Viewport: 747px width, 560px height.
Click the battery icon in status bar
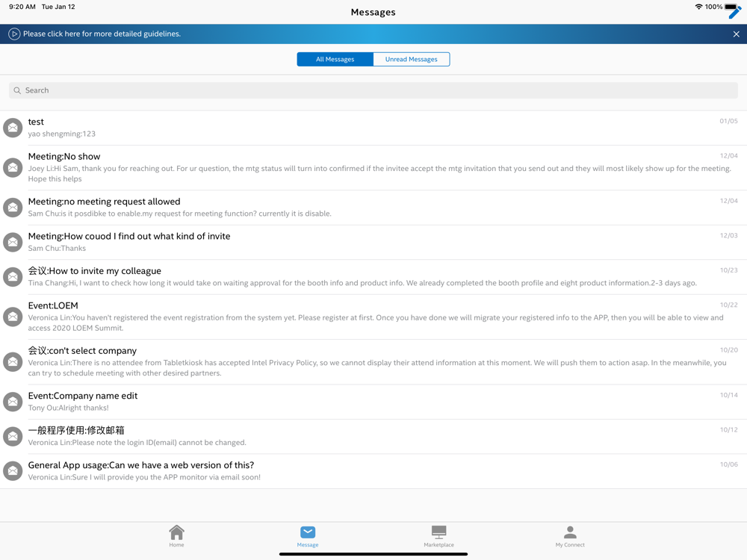(731, 7)
